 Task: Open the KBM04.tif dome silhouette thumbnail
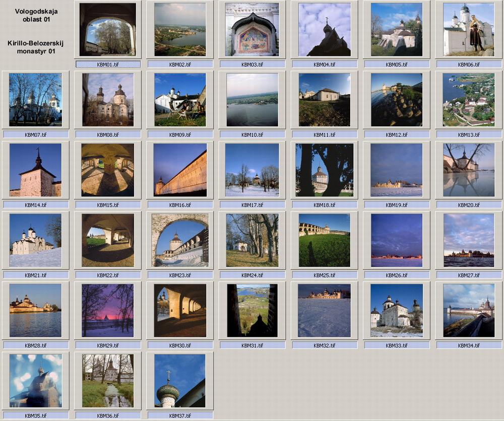click(325, 30)
